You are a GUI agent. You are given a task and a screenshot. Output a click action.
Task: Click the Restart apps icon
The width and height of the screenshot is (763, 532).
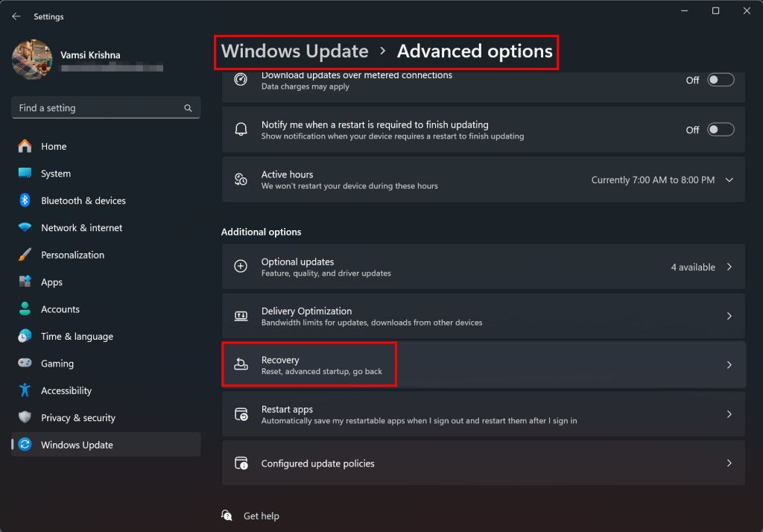point(241,414)
